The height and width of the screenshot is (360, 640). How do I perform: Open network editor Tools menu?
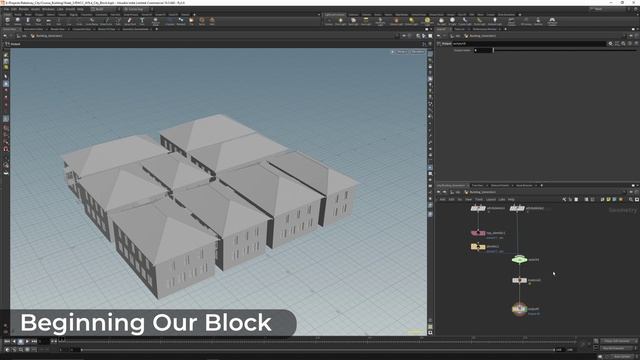point(479,199)
